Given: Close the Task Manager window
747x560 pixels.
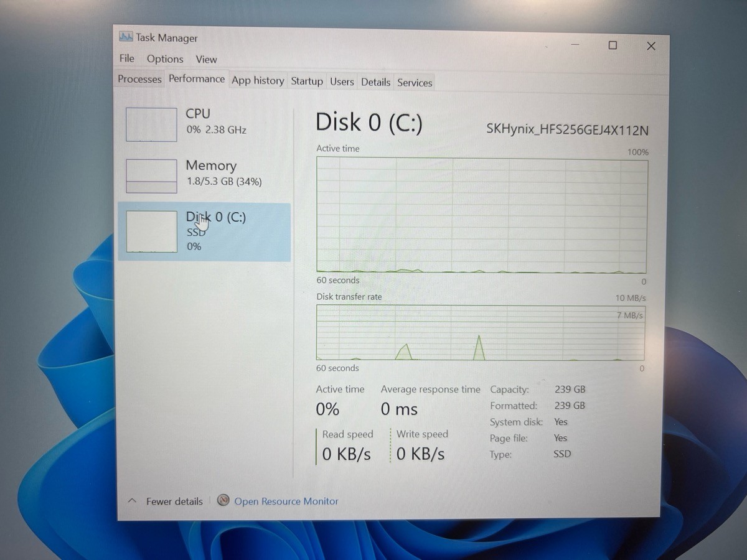Looking at the screenshot, I should click(651, 45).
